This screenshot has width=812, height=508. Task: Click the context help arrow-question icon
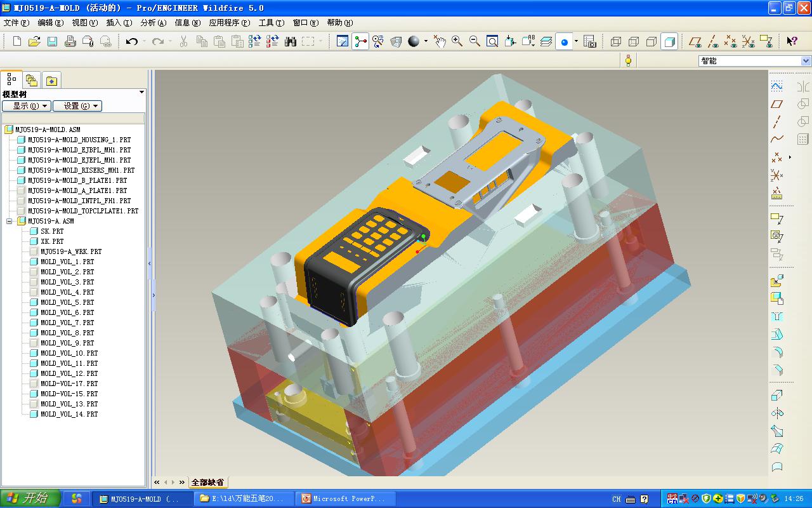click(x=792, y=41)
